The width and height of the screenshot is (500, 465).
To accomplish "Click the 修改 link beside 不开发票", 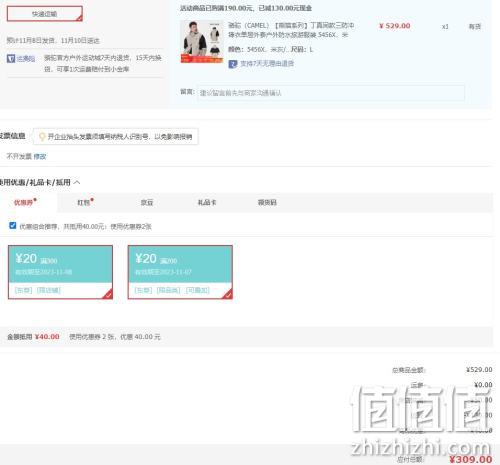I will pos(40,156).
